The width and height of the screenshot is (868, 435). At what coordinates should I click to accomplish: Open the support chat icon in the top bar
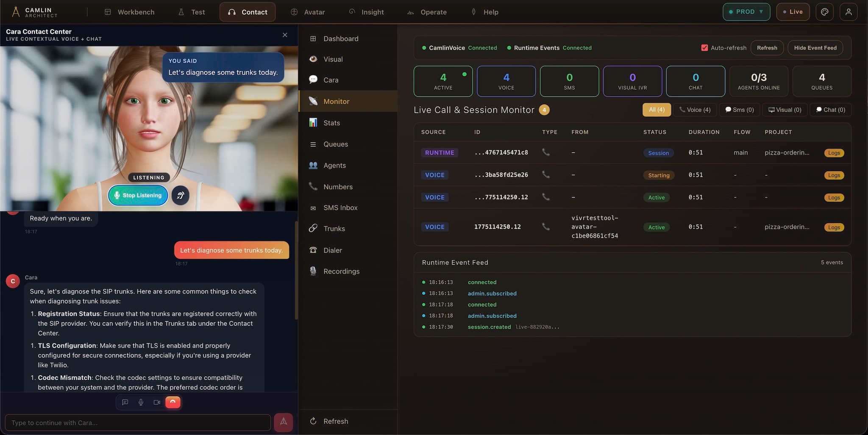point(824,12)
